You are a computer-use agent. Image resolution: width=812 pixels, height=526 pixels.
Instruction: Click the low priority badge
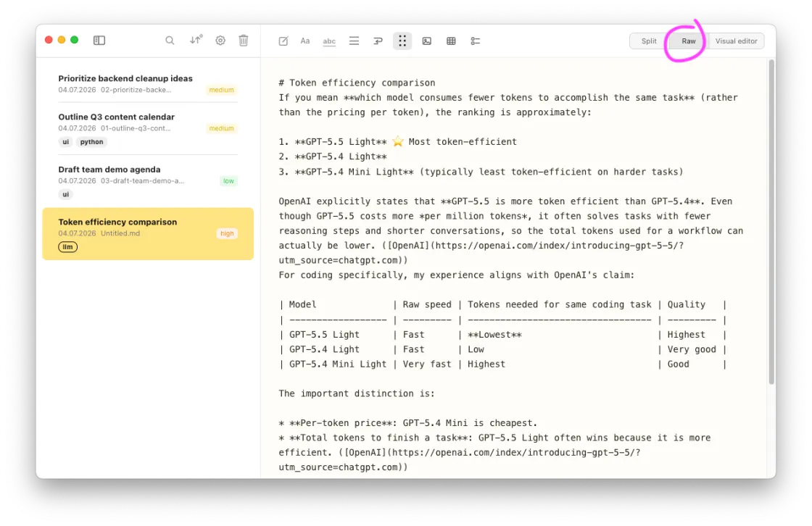point(228,180)
